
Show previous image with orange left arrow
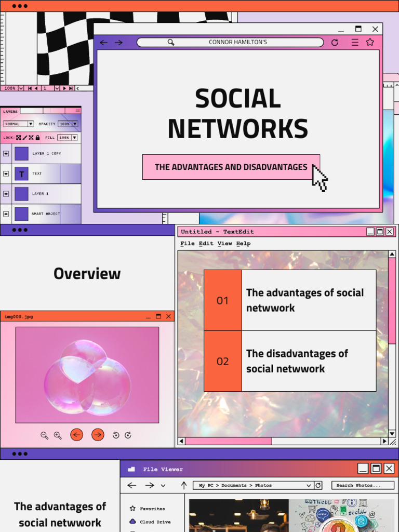(77, 435)
